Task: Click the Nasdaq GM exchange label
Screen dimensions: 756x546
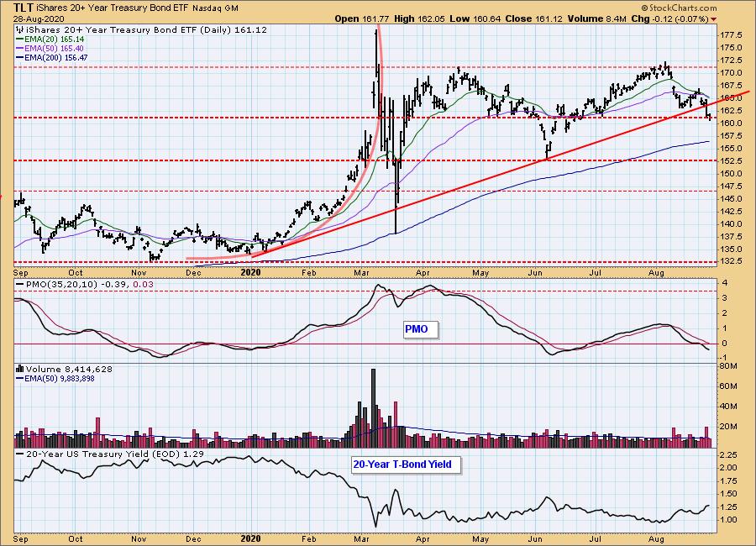Action: pyautogui.click(x=215, y=8)
